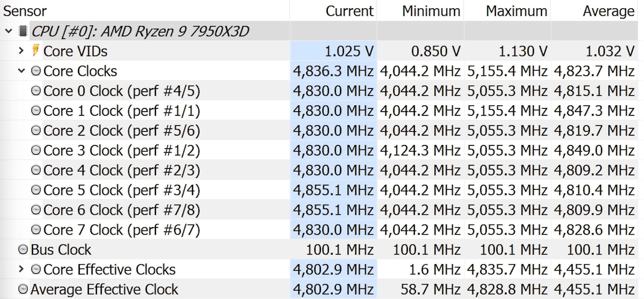
Task: Click the Core VIDs lightning bolt icon
Action: [36, 51]
